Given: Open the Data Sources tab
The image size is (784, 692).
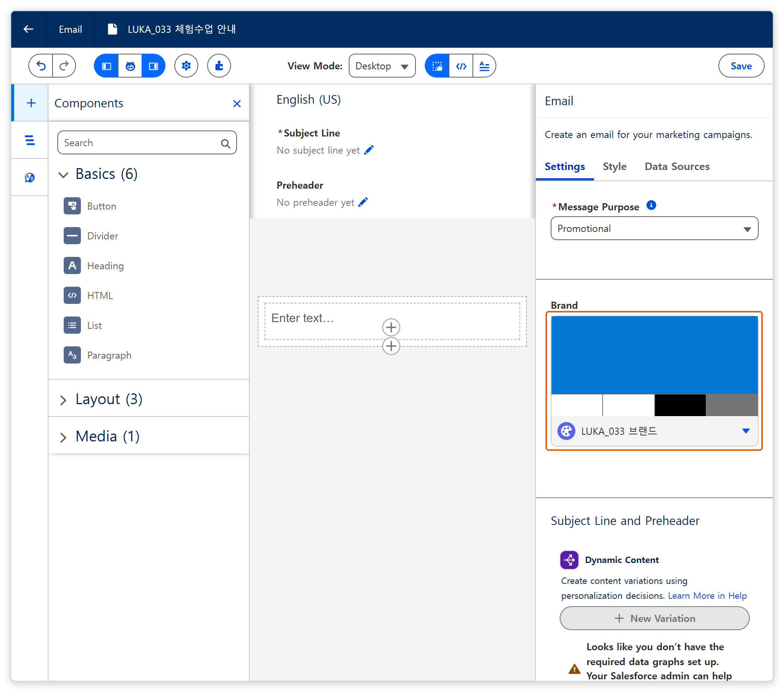Looking at the screenshot, I should click(677, 167).
